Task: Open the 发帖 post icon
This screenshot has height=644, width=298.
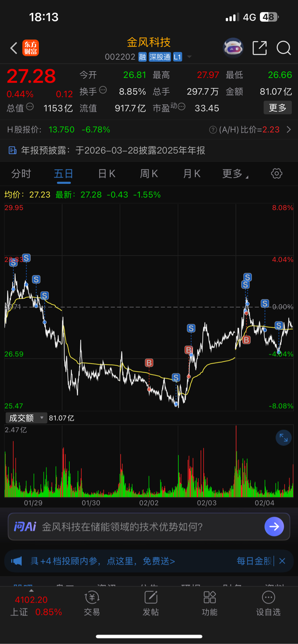Action: click(x=151, y=597)
